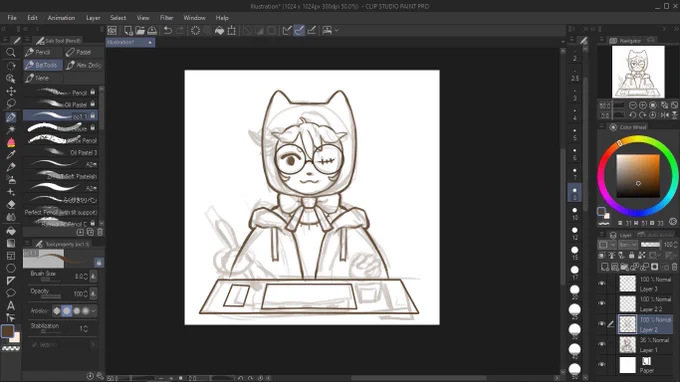The height and width of the screenshot is (382, 680).
Task: Choose second anti-aliasing option
Action: [66, 311]
